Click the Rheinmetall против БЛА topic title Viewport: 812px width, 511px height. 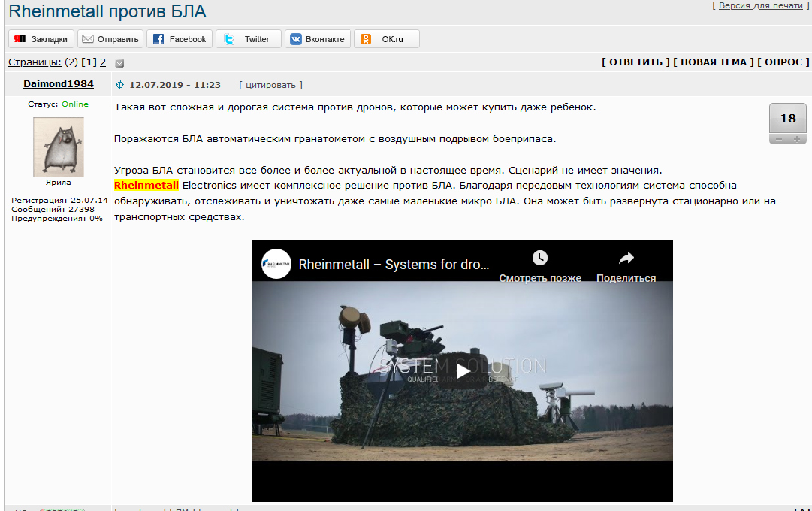[x=107, y=11]
